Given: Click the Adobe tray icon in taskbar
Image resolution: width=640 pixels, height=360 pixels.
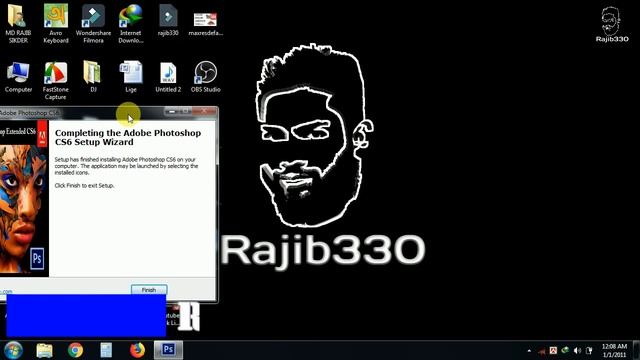Looking at the screenshot, I should [x=553, y=351].
